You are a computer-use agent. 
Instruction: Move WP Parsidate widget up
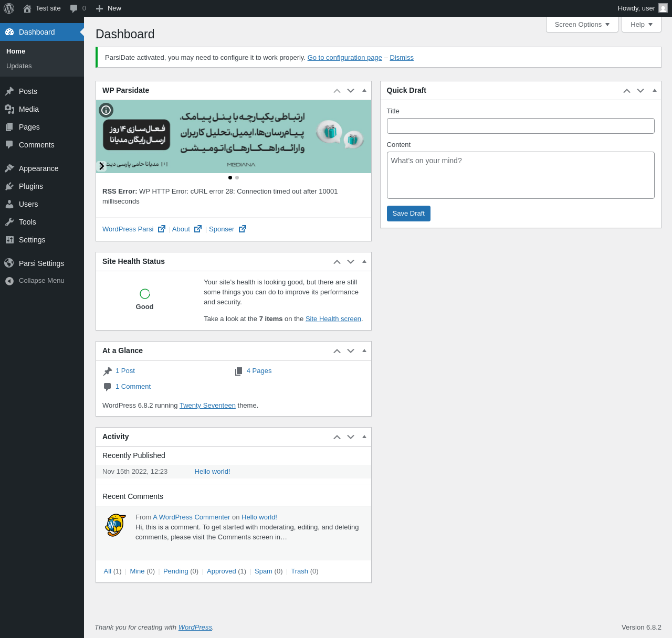(337, 91)
